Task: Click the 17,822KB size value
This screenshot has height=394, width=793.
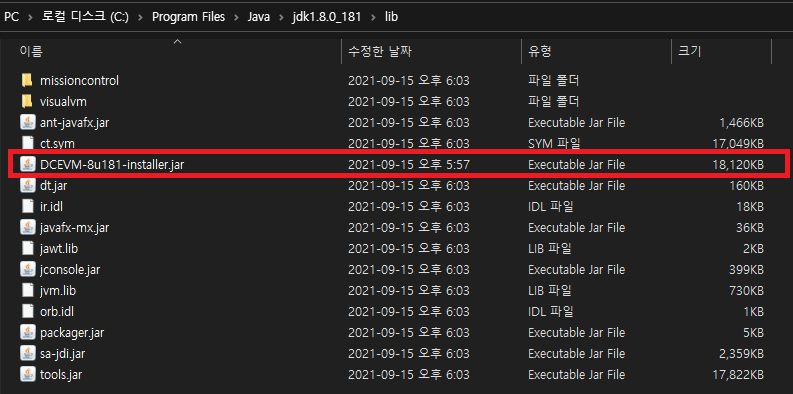Action: (738, 375)
